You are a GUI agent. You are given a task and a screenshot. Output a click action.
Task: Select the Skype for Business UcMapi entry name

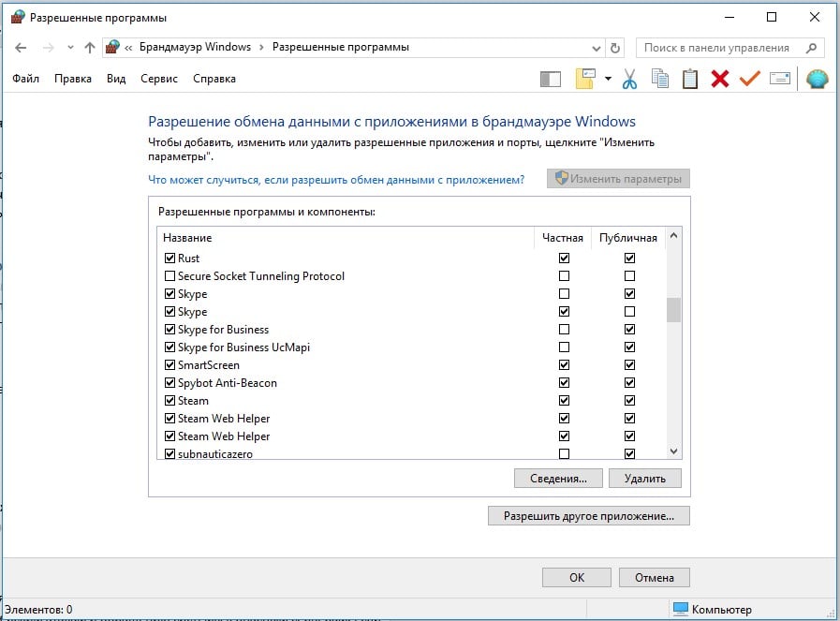243,347
